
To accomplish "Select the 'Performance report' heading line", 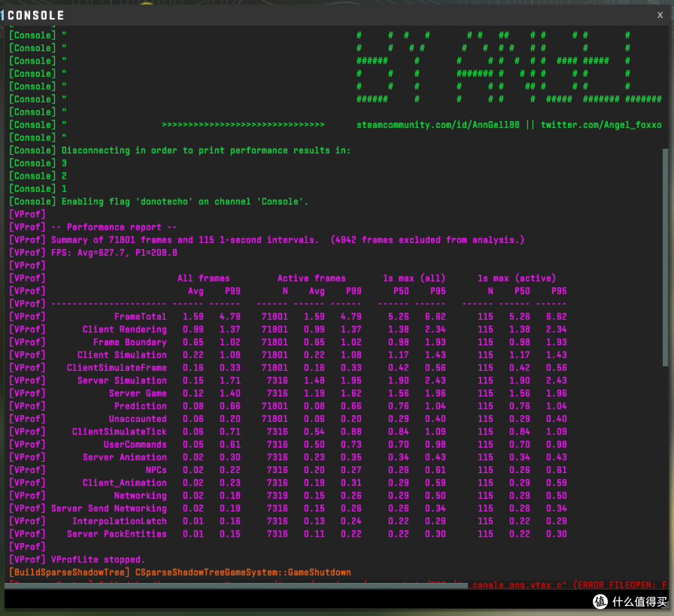I will click(114, 227).
